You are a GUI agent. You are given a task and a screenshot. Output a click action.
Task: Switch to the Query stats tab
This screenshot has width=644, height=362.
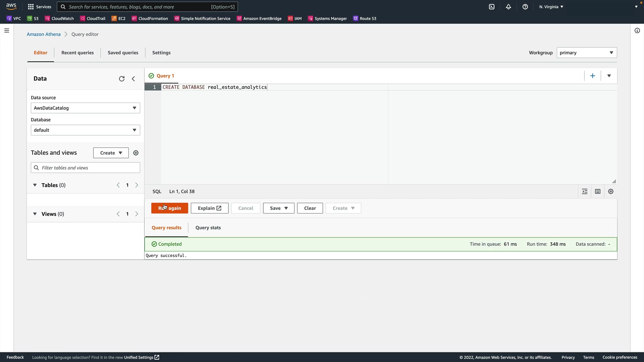coord(208,228)
